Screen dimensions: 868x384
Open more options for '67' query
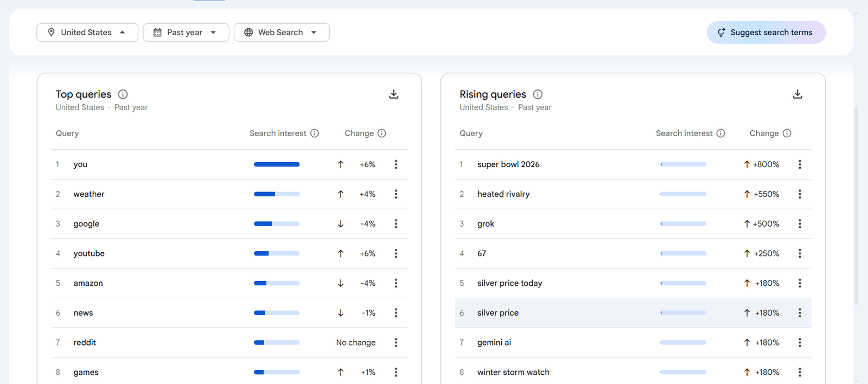coord(800,253)
